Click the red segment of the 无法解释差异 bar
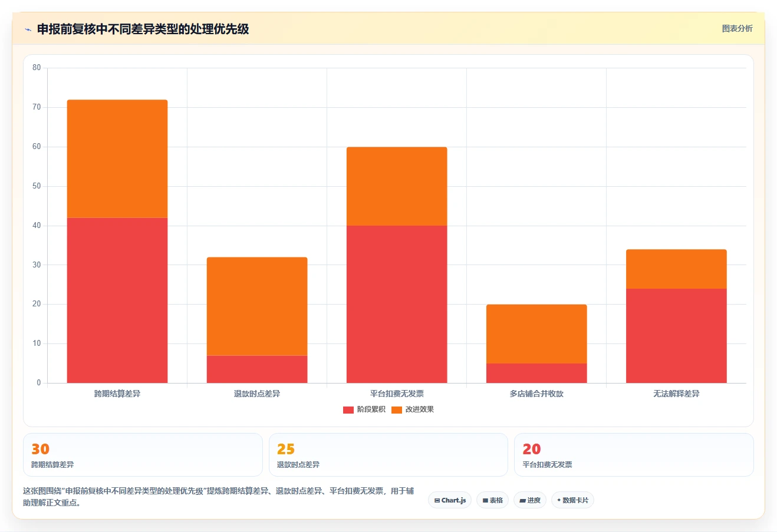 (676, 336)
